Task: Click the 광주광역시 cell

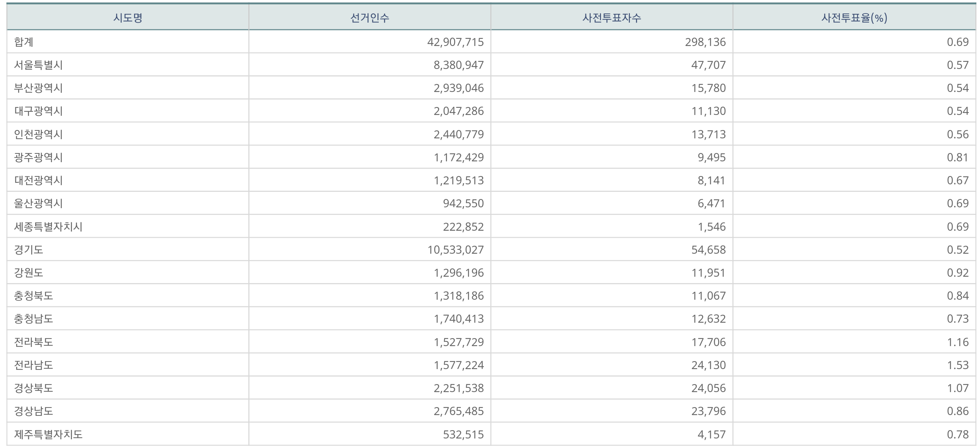Action: coord(38,157)
